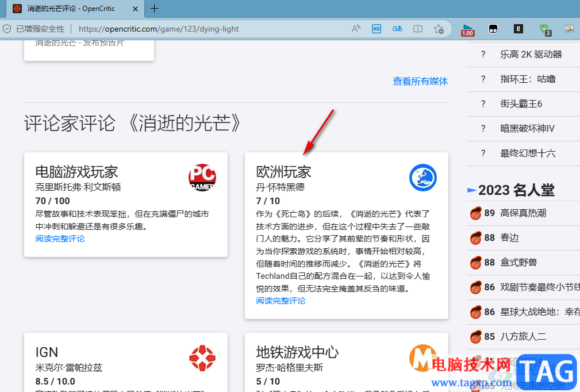This screenshot has height=392, width=580.
Task: Click the black eyes extension icon
Action: [493, 29]
